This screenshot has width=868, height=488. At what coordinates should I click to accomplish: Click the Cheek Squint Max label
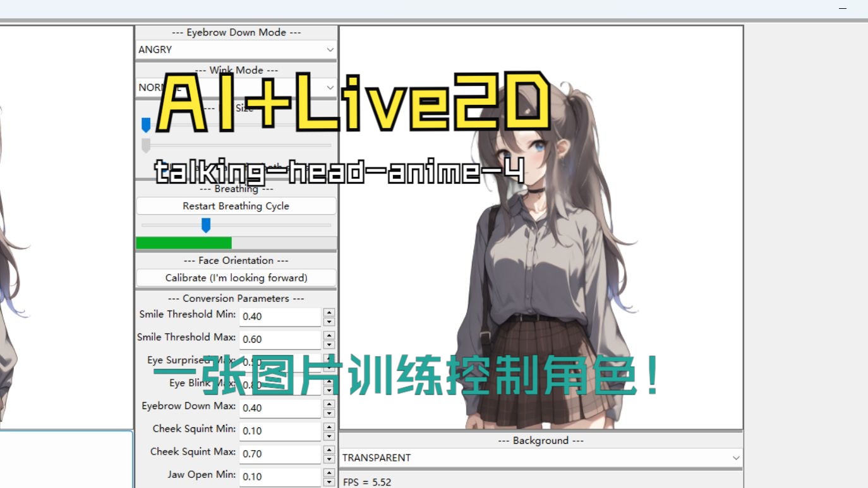coord(193,452)
